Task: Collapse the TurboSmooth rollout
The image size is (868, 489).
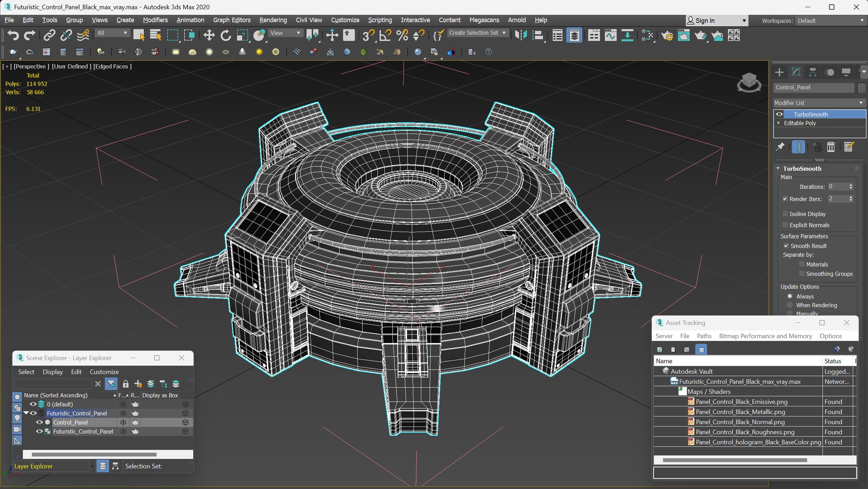Action: (778, 168)
